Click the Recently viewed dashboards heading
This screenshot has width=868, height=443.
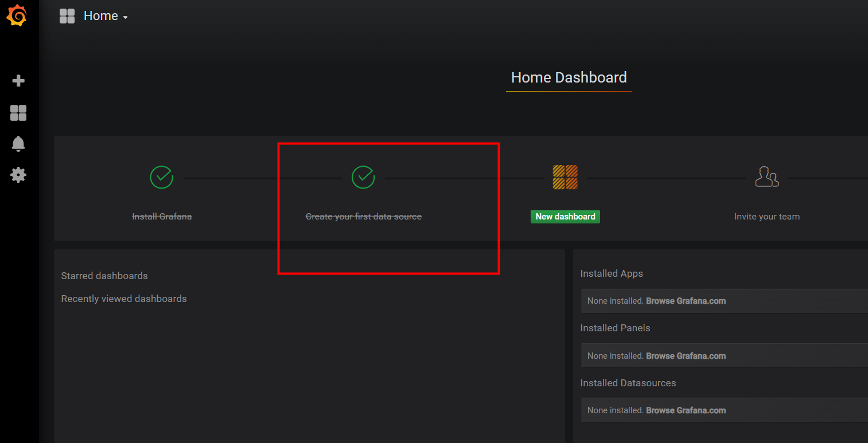[x=124, y=299]
